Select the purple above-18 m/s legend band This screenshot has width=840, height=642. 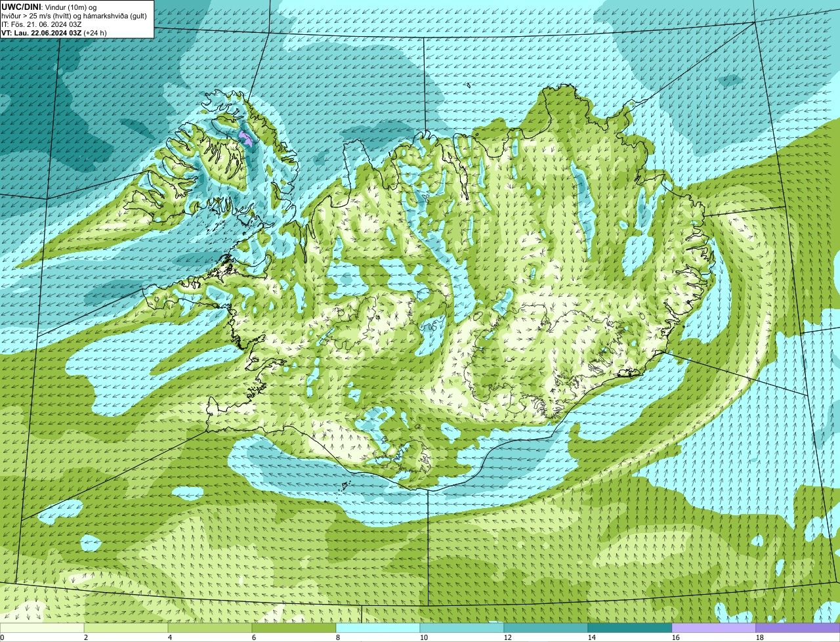coord(798,628)
